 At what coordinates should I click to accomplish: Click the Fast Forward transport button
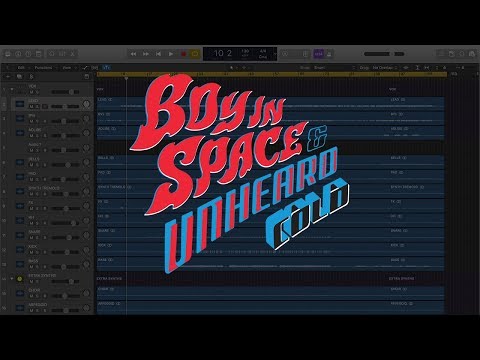tap(146, 54)
